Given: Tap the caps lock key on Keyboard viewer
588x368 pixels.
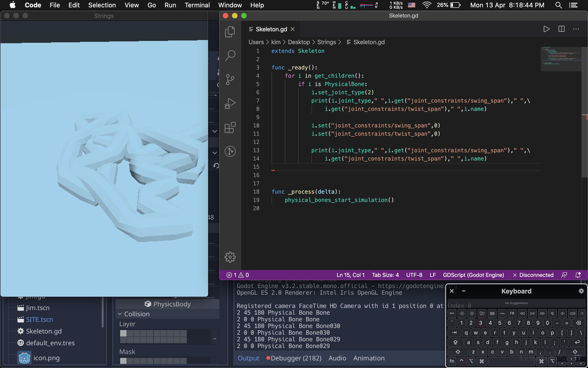Looking at the screenshot, I should point(456,342).
